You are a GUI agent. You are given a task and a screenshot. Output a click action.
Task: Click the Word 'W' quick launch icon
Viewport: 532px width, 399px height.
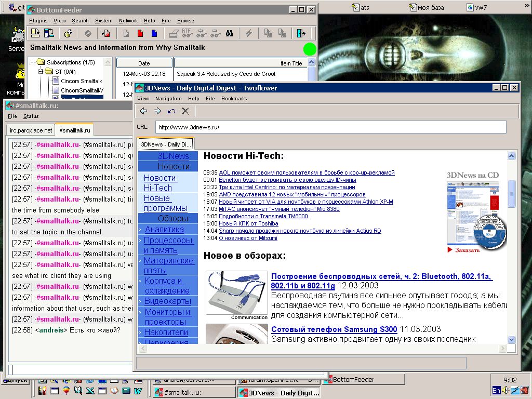138,391
